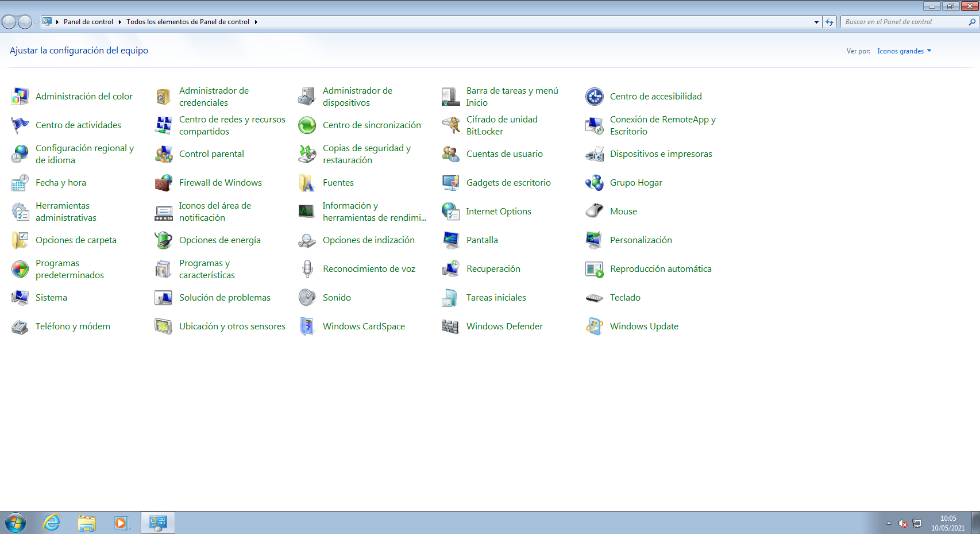Open the Recuperación link
The height and width of the screenshot is (534, 980).
point(493,269)
